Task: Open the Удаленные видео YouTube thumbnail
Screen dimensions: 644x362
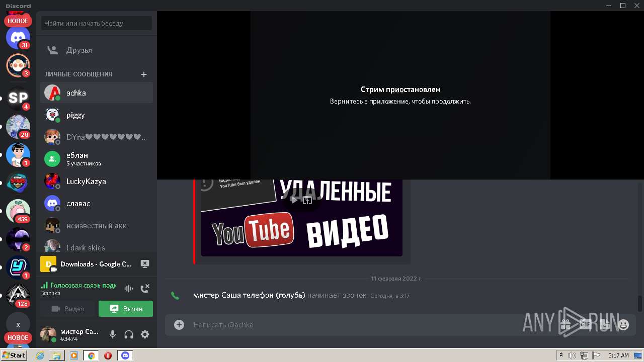Action: (302, 218)
